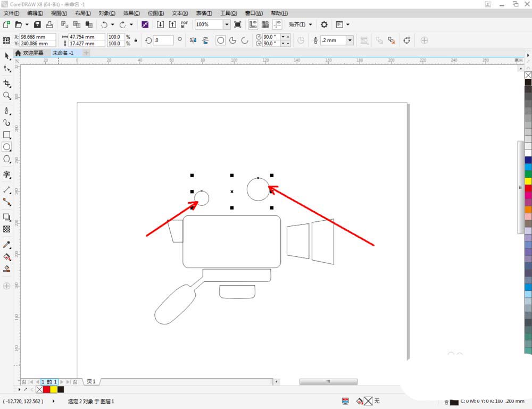Select the Drop Shadow tool
Image resolution: width=532 pixels, height=409 pixels.
[7, 217]
